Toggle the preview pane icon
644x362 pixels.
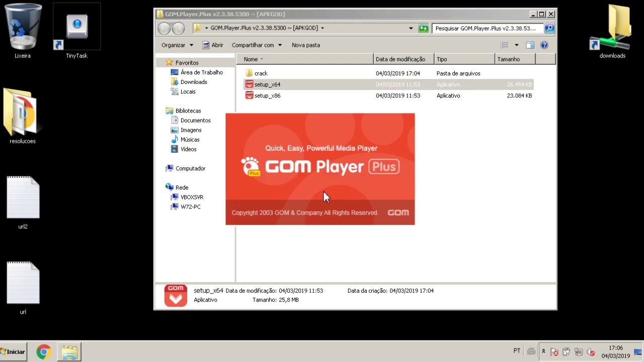(530, 45)
